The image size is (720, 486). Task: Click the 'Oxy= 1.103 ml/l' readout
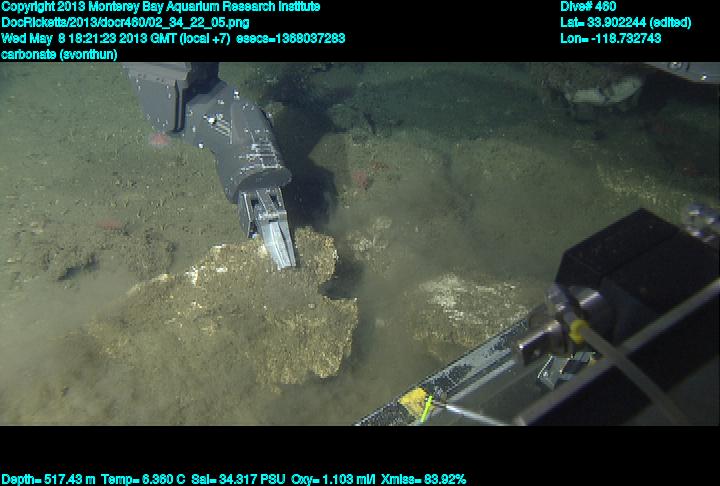(x=333, y=479)
